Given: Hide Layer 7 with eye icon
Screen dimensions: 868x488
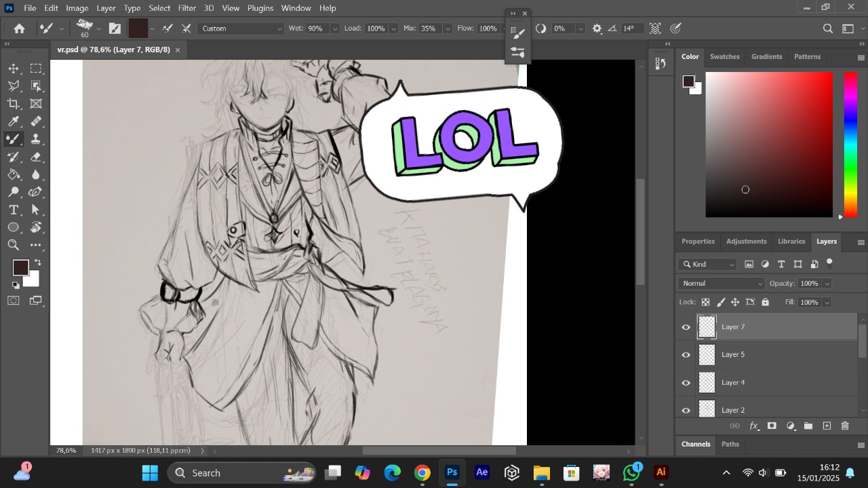Looking at the screenshot, I should 686,327.
